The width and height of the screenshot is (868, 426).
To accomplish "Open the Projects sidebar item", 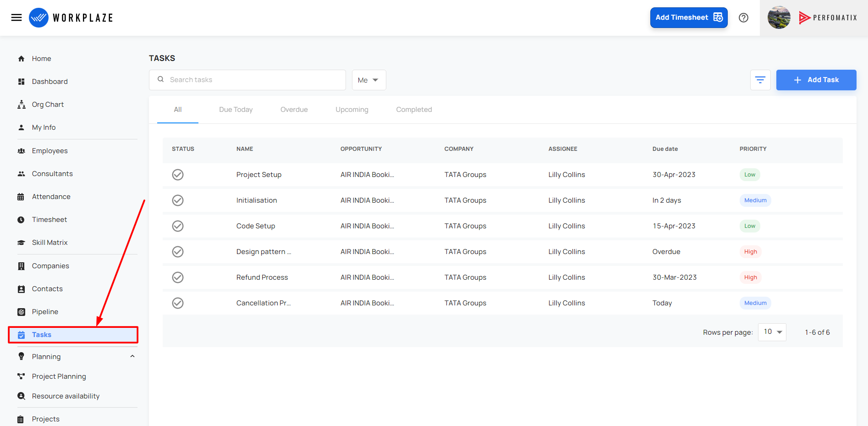I will 45,419.
